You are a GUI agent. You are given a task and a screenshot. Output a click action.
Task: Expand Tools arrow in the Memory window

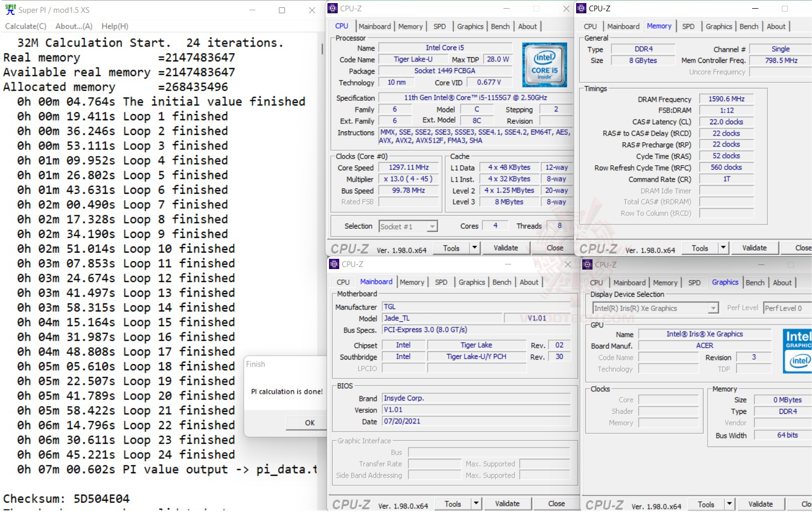point(723,248)
